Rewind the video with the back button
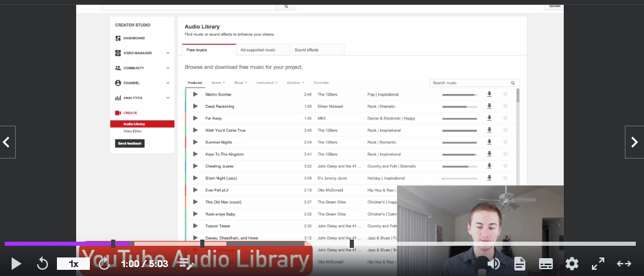The width and height of the screenshot is (644, 276). tap(43, 263)
